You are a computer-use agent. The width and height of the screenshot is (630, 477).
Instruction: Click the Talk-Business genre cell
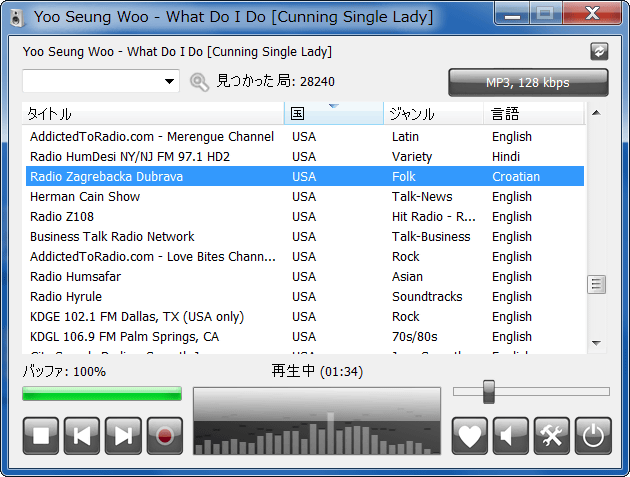tap(431, 237)
